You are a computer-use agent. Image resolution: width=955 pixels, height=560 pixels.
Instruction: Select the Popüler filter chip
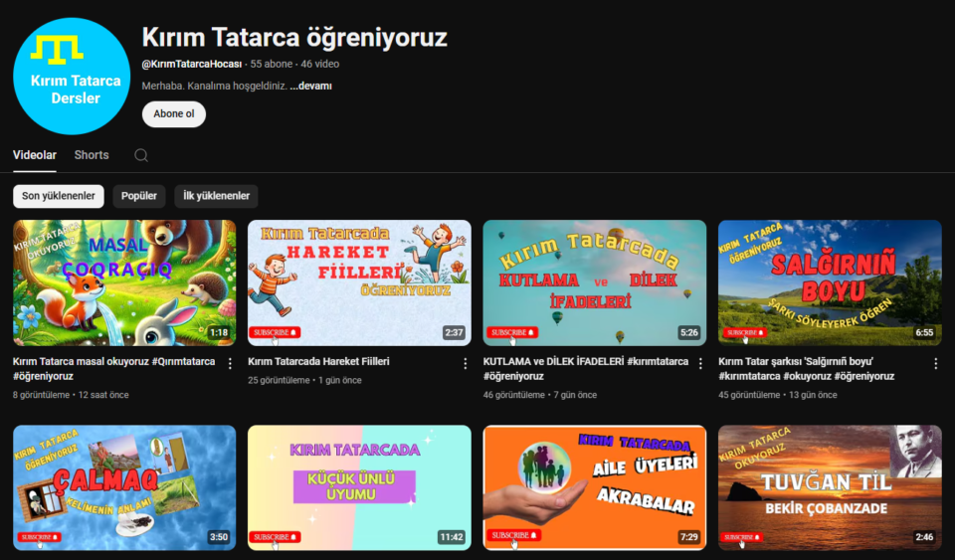click(x=139, y=196)
